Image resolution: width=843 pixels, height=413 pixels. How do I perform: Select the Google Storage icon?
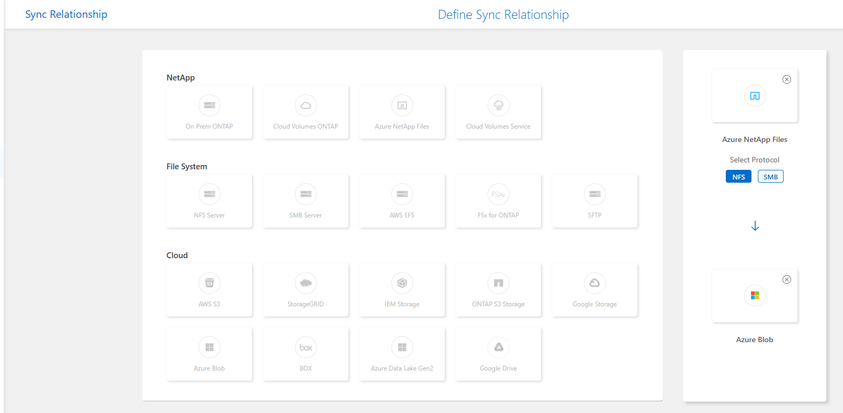click(595, 282)
